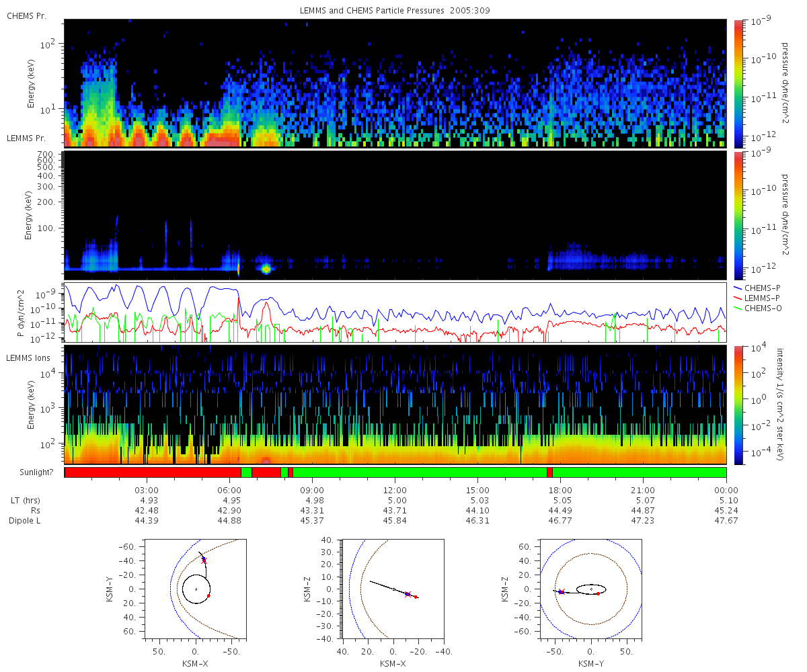The height and width of the screenshot is (672, 807).
Task: Select the Rs value 42.48
Action: tap(147, 510)
